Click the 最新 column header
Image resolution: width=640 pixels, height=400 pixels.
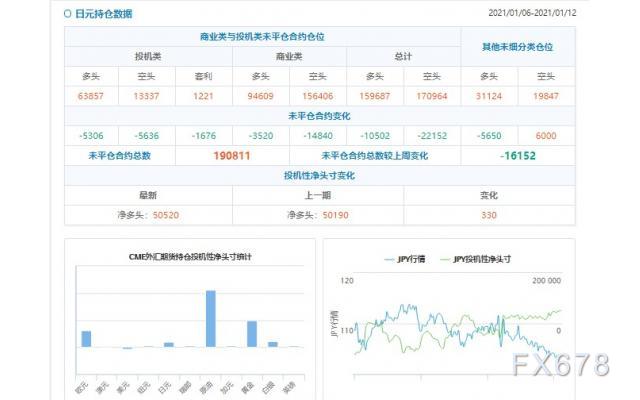coord(148,196)
